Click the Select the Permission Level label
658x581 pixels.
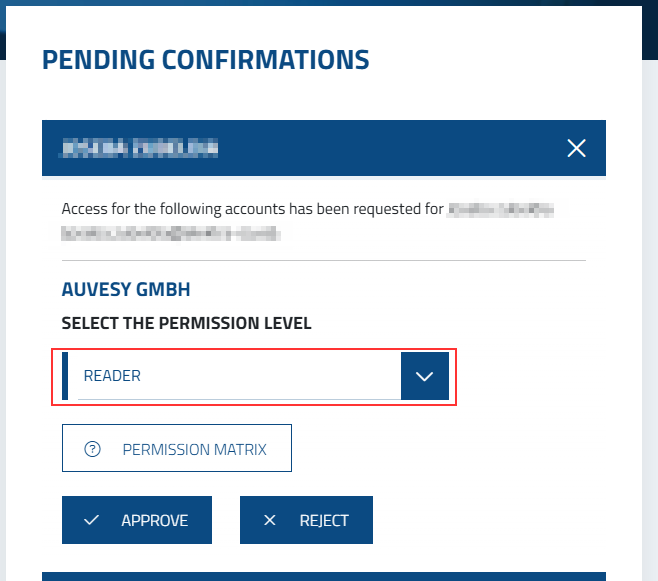pyautogui.click(x=186, y=323)
